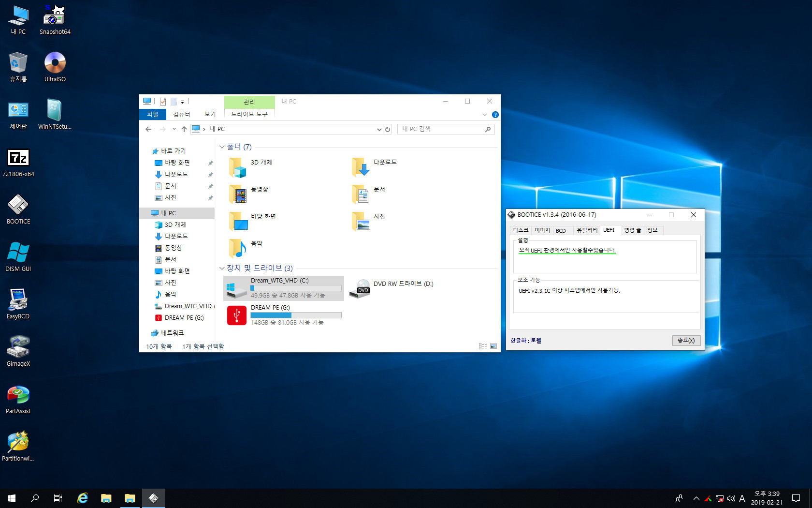Select 네트워크 in navigation pane
The height and width of the screenshot is (508, 812).
coord(172,333)
